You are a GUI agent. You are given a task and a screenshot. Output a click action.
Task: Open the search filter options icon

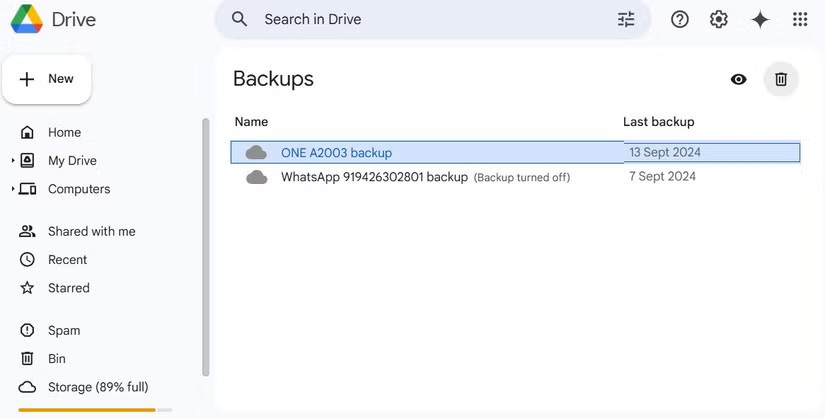626,19
